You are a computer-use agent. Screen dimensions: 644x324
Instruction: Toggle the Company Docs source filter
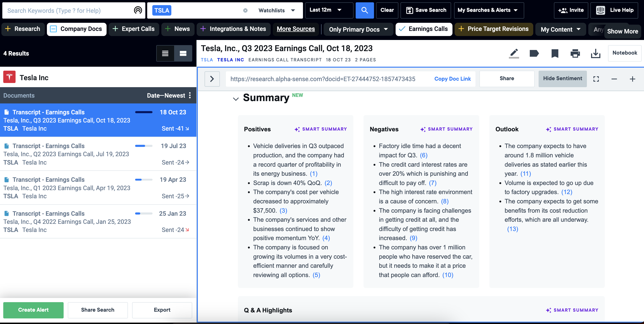coord(77,29)
